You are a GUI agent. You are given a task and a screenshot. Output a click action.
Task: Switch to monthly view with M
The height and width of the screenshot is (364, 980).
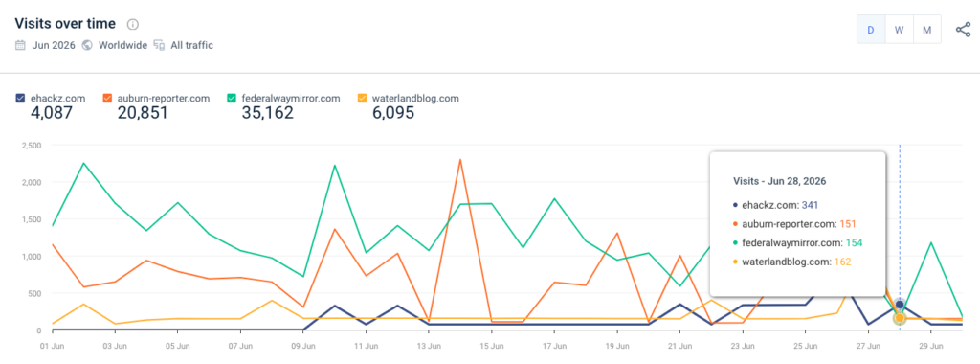pos(926,30)
